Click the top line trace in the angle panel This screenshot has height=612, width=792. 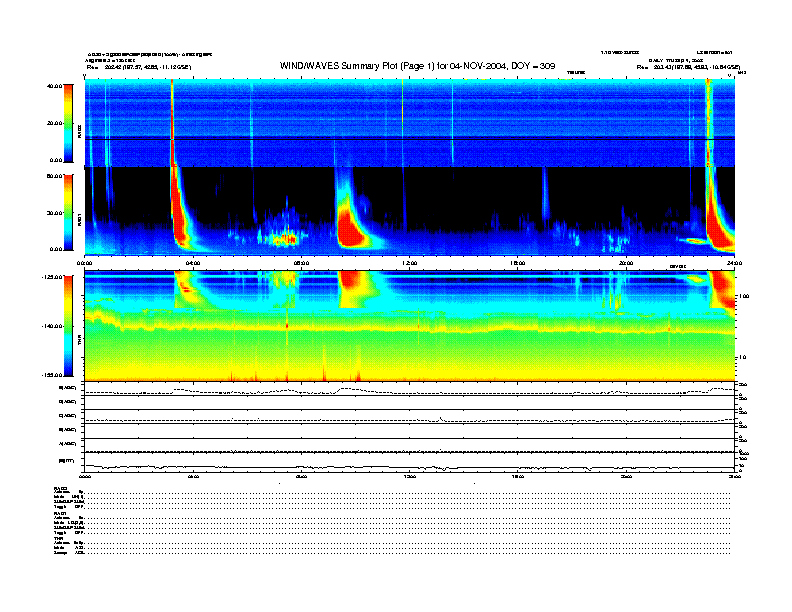(x=400, y=391)
